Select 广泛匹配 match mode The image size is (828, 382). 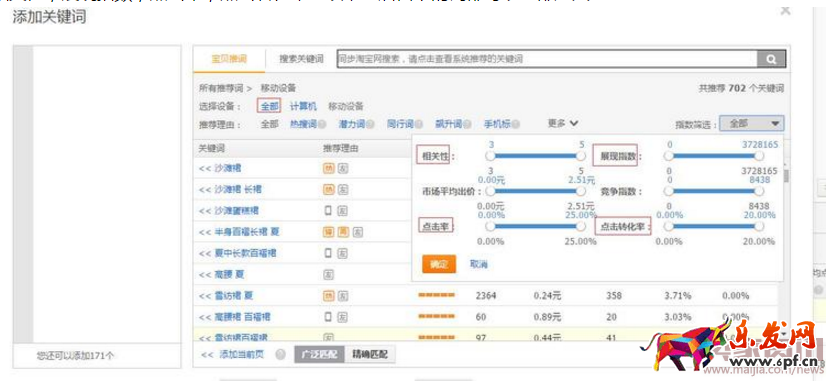[x=319, y=355]
